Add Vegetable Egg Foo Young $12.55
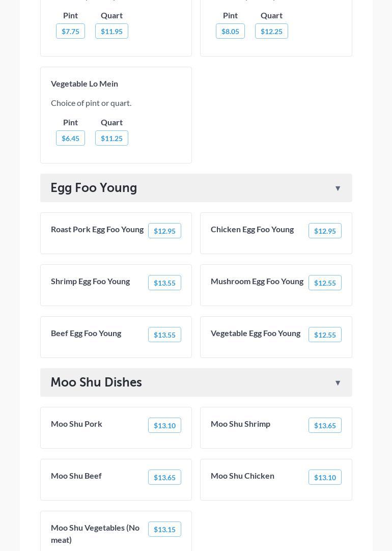392x551 pixels. pos(324,335)
